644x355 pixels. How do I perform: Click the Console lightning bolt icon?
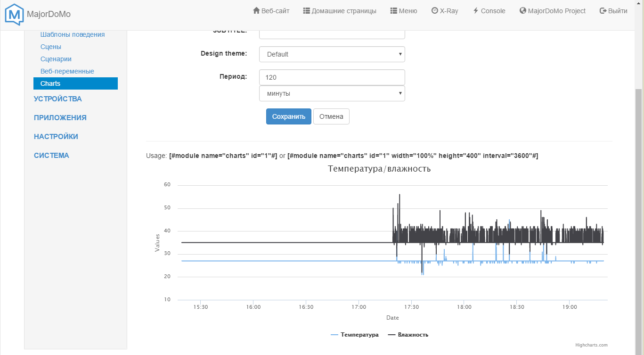coord(476,11)
